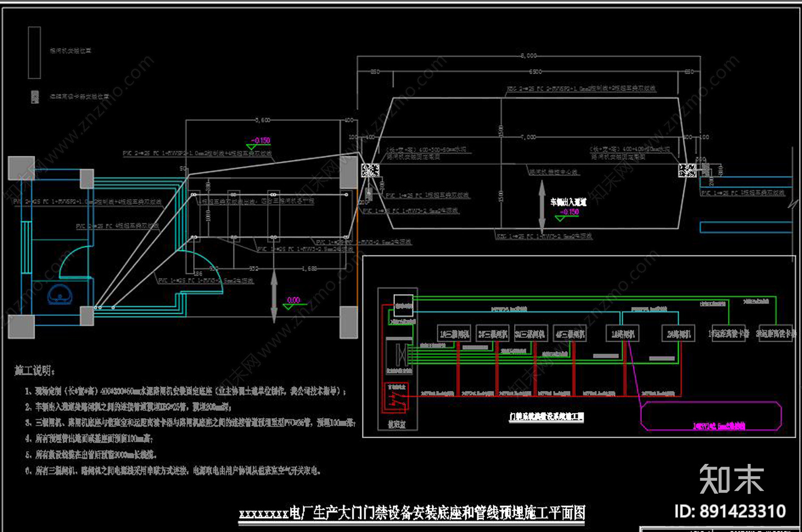Screen dimensions: 802x532
Task: Click the left hatched barrier gate base
Action: coord(370,171)
